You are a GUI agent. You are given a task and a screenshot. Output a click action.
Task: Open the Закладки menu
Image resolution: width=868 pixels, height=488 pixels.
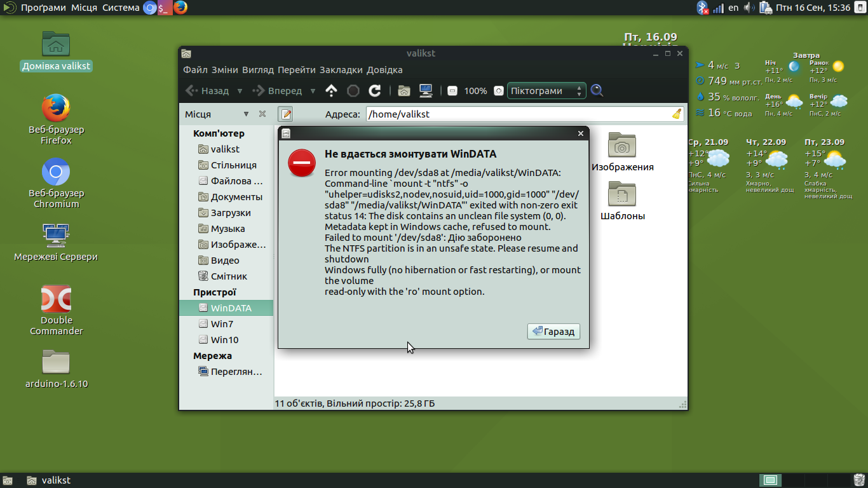tap(341, 70)
